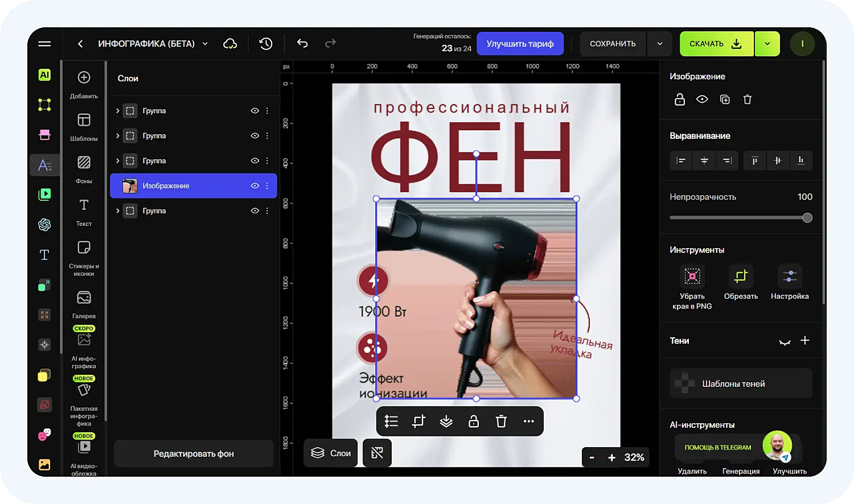Click the Редактировать фон button

click(x=193, y=453)
